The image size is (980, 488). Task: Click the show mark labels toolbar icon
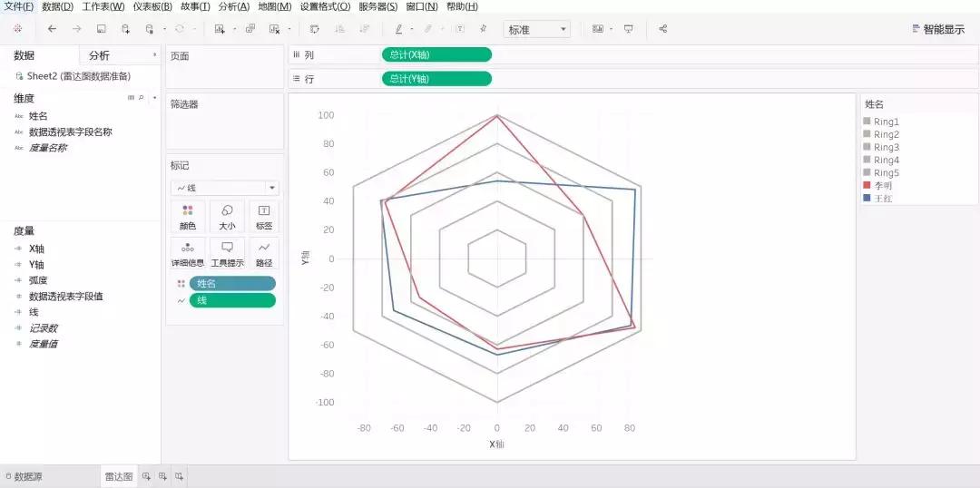(x=461, y=29)
